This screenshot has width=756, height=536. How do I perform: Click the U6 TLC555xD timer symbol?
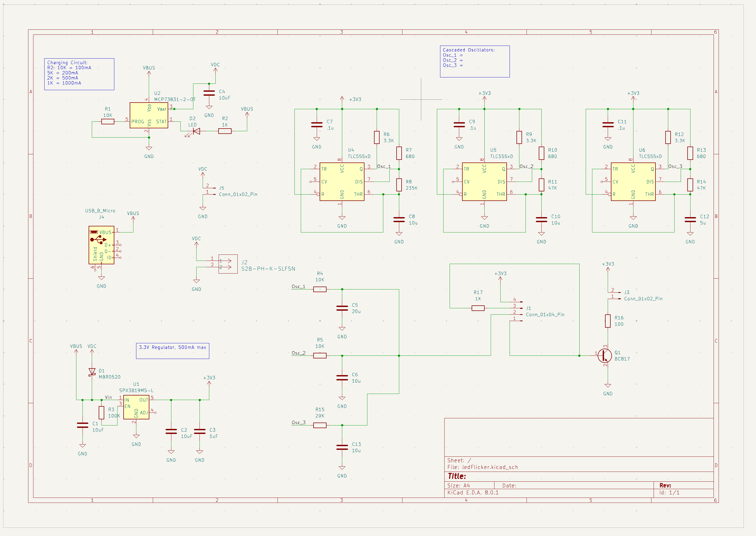pos(633,182)
